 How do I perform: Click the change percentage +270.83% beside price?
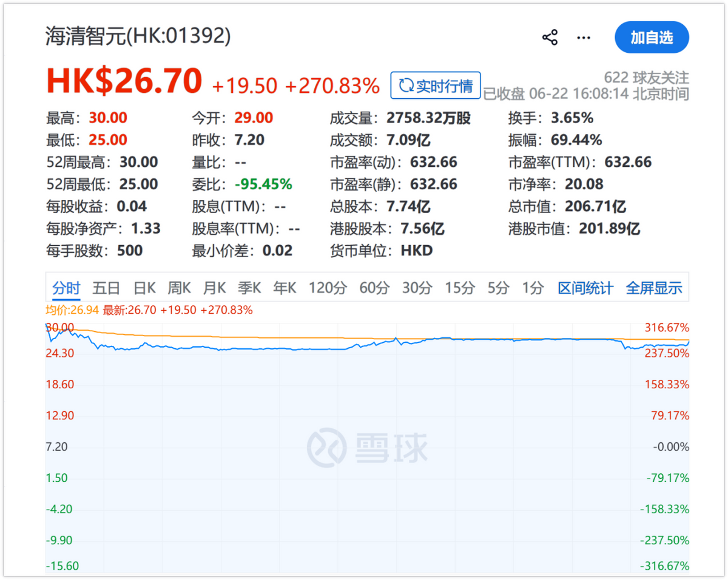(x=332, y=86)
